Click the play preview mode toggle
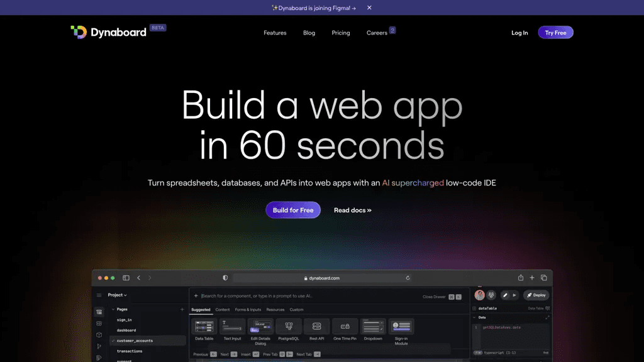The height and width of the screenshot is (362, 644). [x=514, y=295]
